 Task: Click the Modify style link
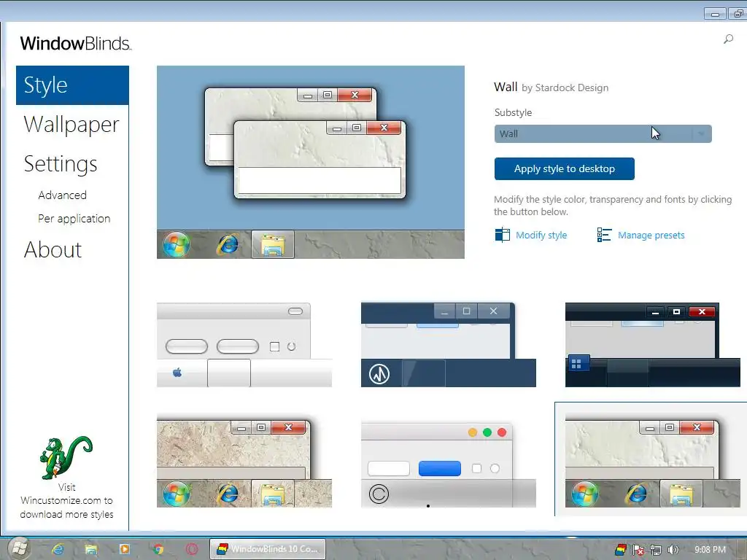(541, 236)
